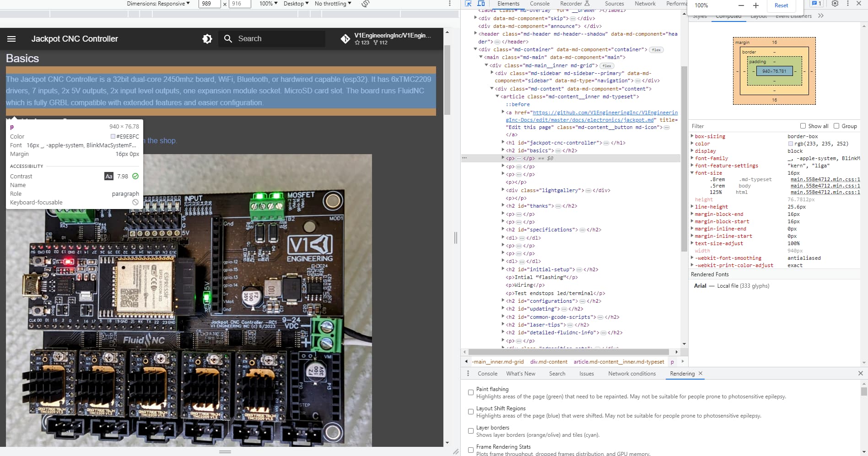Enable Layer borders
868x456 pixels.
470,431
